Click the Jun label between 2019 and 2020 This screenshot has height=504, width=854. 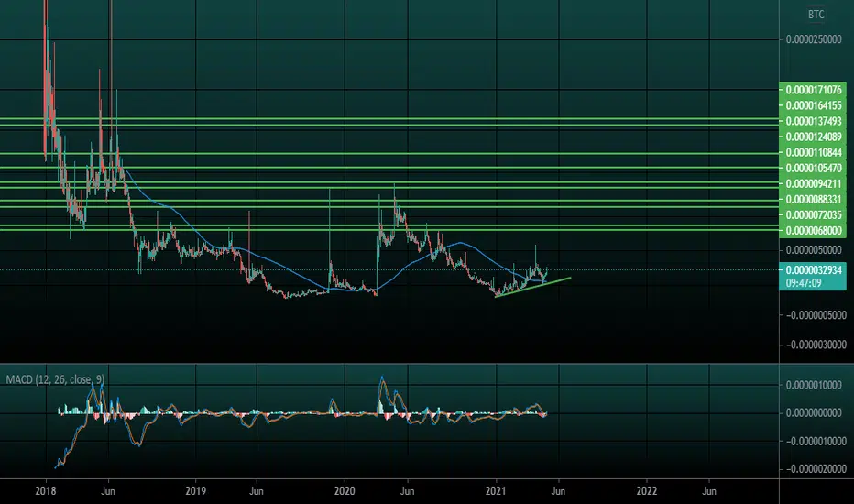[257, 491]
